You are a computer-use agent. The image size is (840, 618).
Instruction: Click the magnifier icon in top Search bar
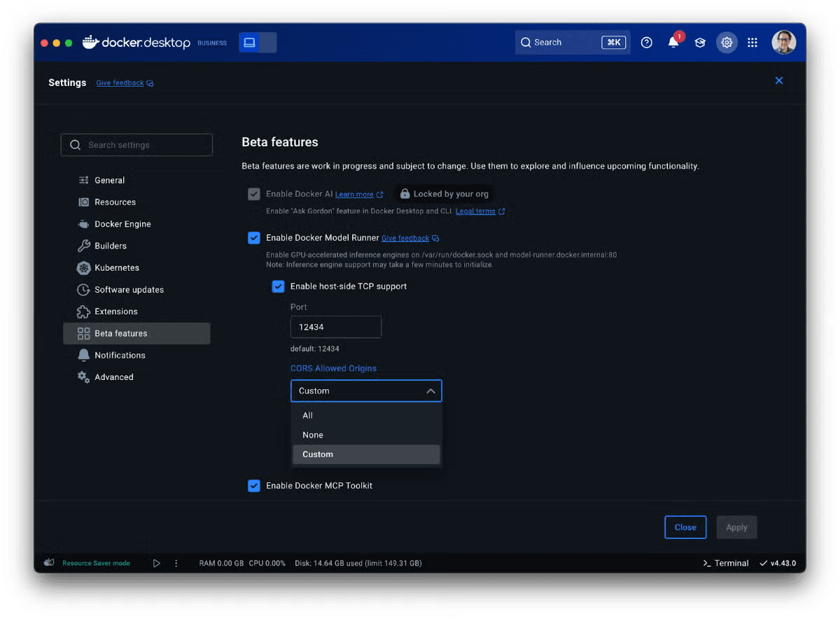tap(526, 43)
